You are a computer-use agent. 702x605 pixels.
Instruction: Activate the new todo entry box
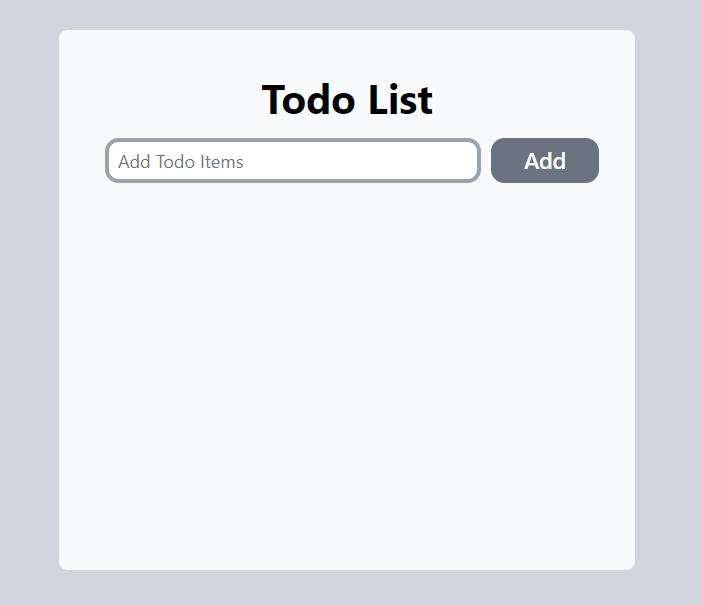293,161
